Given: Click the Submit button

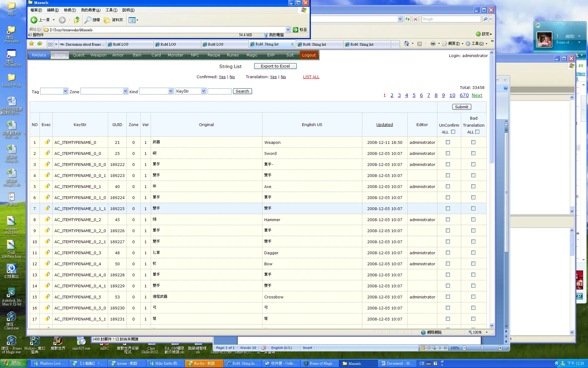Looking at the screenshot, I should coord(462,107).
